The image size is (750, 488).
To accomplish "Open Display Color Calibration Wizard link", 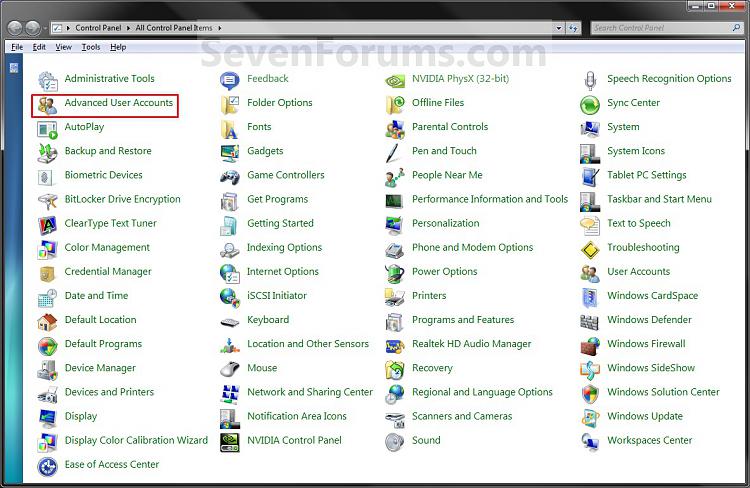I will pos(136,440).
